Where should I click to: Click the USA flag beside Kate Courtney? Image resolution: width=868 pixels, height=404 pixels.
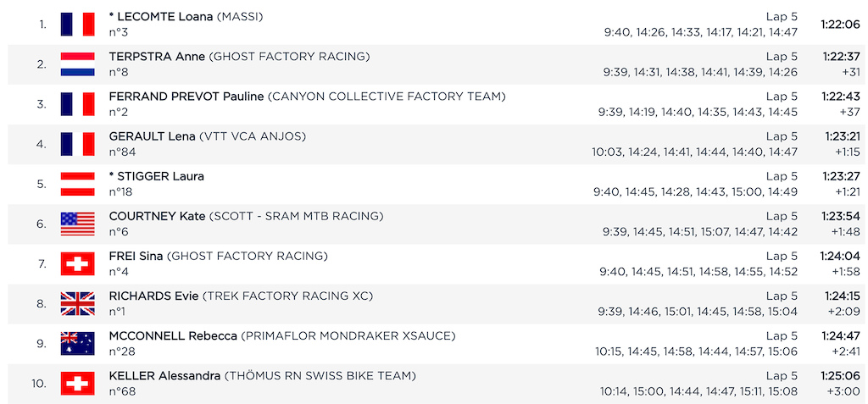(77, 224)
